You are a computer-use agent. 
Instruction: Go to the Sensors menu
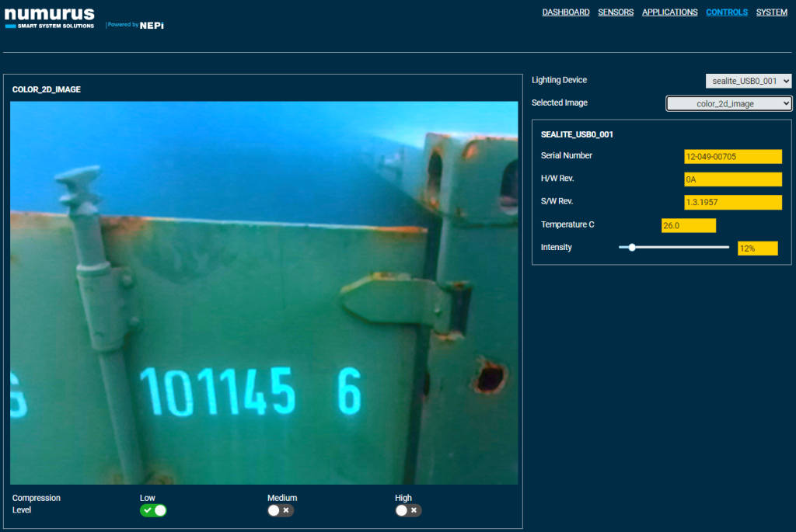[x=616, y=12]
